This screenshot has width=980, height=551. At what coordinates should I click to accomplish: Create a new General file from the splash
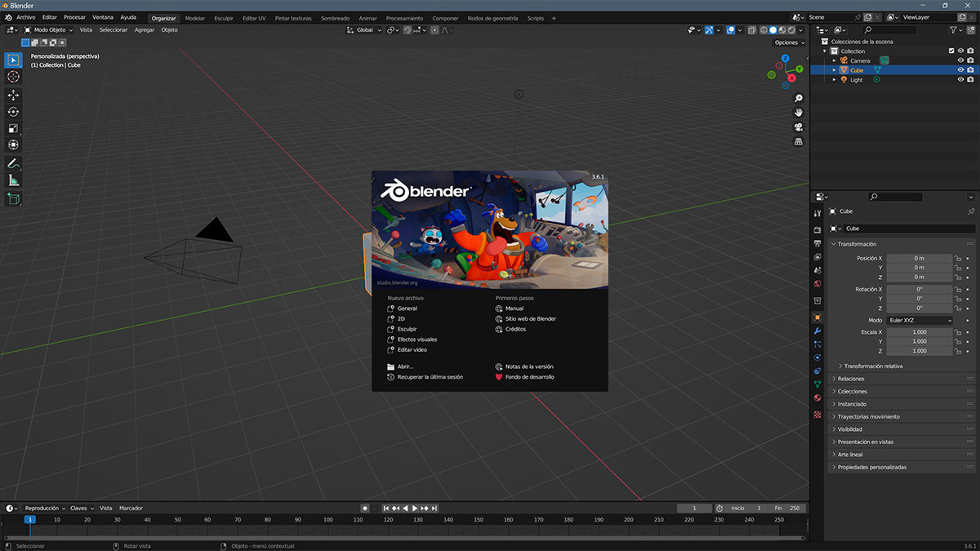coord(402,309)
